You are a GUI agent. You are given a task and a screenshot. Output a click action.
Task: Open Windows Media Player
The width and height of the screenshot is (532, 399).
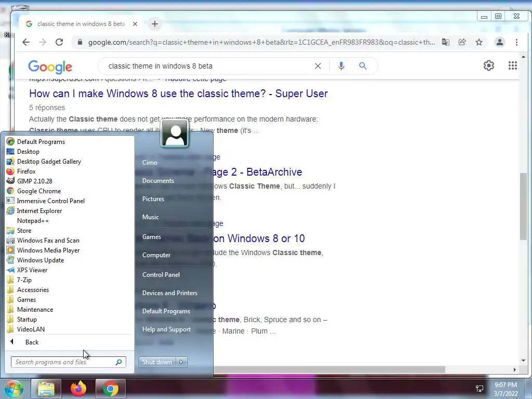[x=48, y=250]
